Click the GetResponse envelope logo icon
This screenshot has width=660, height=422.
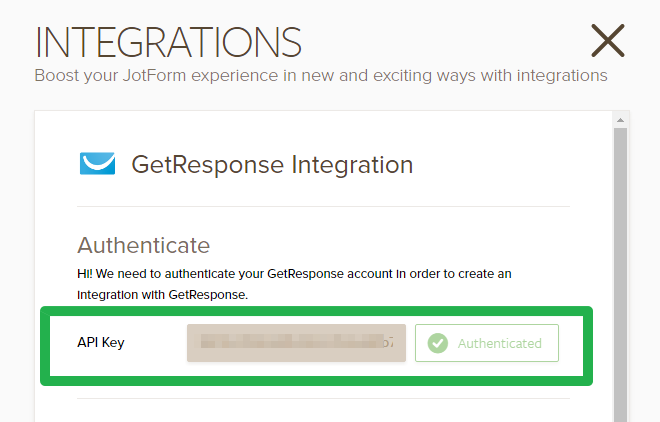[x=98, y=164]
